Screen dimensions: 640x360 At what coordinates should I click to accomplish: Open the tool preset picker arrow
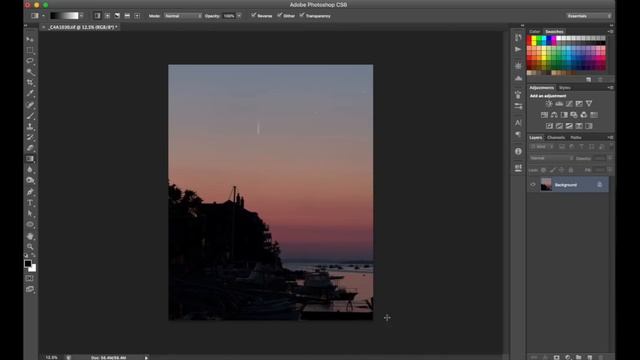pyautogui.click(x=43, y=16)
